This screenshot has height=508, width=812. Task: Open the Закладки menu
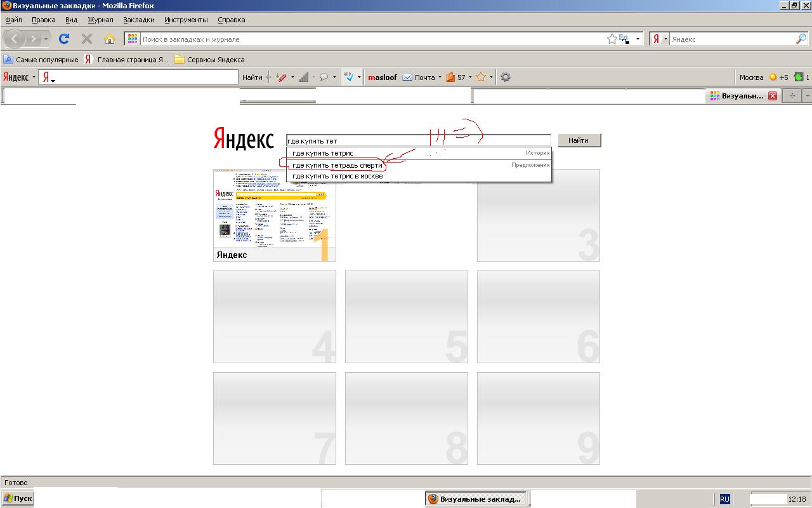(x=138, y=20)
